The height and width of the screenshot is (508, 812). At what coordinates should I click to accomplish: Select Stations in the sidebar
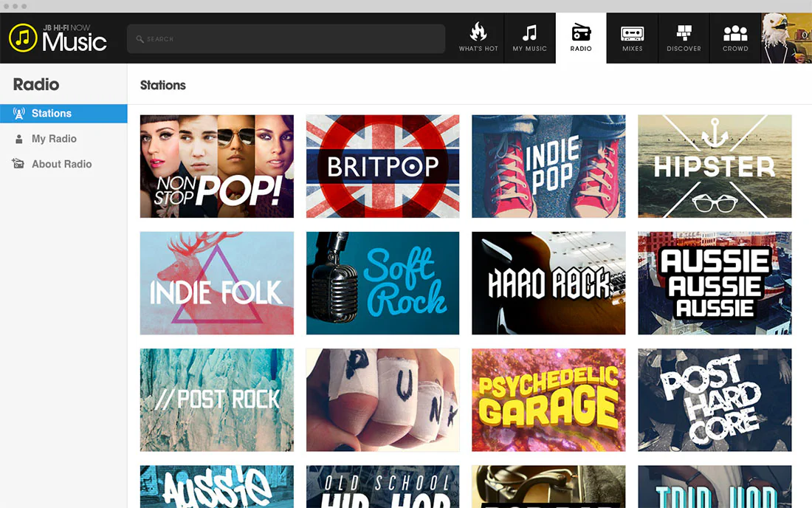point(63,114)
